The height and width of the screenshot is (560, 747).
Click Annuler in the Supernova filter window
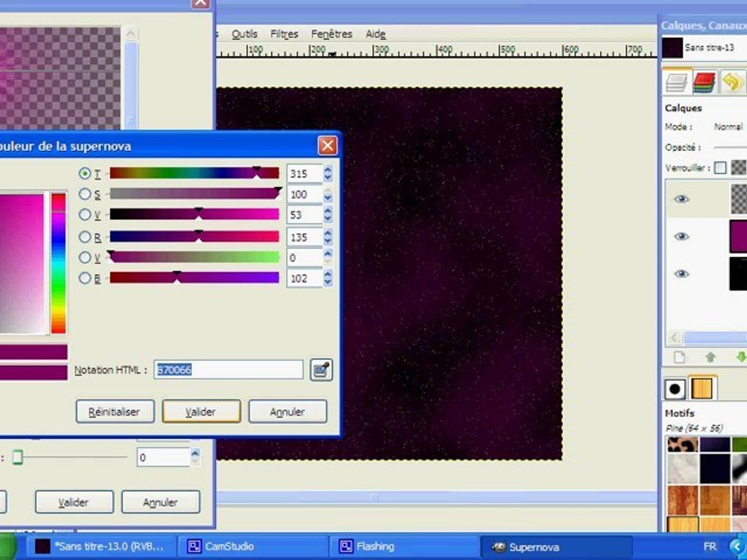coord(160,502)
